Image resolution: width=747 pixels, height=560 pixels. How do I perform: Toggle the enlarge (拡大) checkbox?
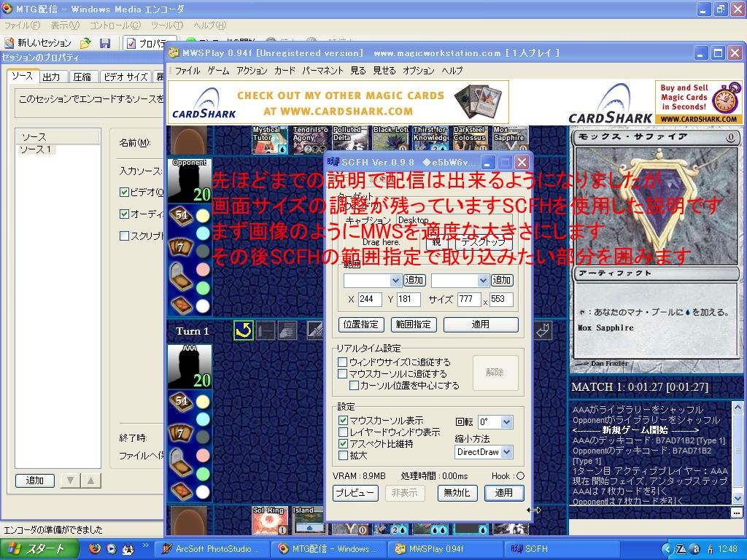point(343,456)
